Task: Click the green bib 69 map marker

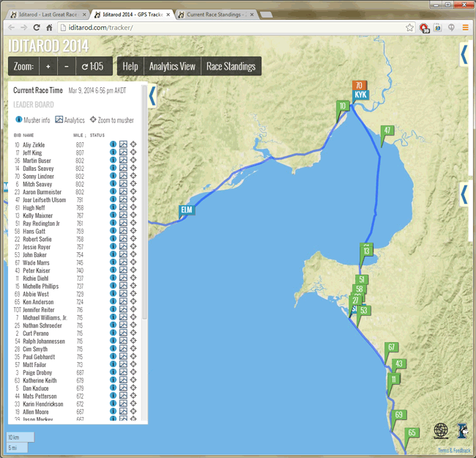Action: pos(398,415)
